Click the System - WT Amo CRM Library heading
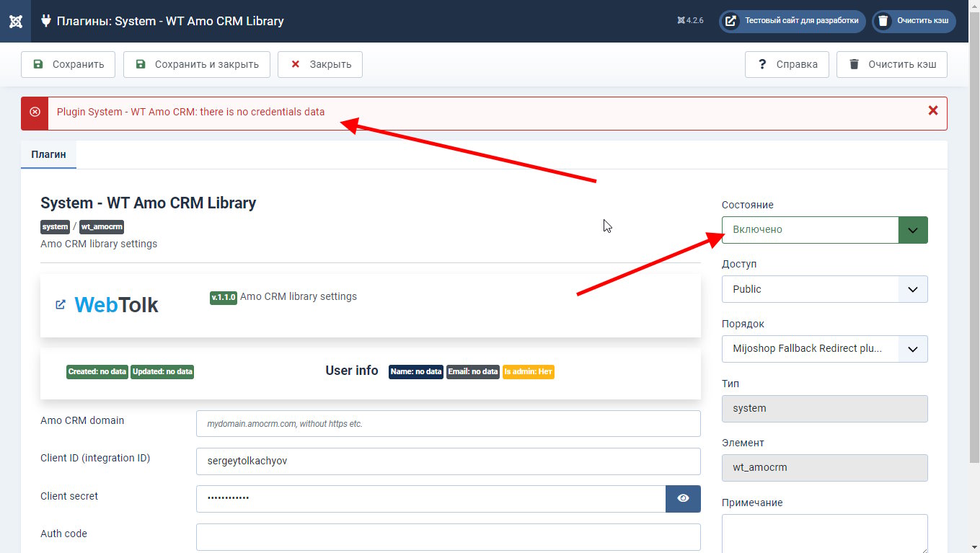Viewport: 980px width, 553px height. (x=149, y=203)
